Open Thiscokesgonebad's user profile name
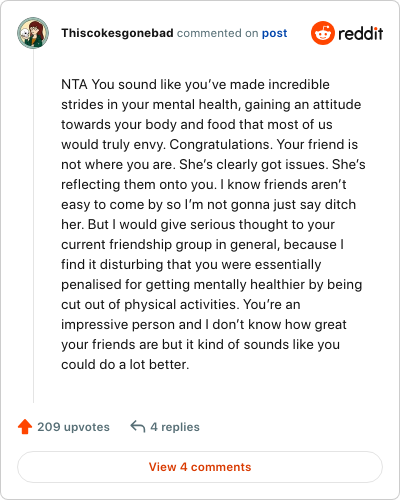This screenshot has width=400, height=500. point(117,33)
